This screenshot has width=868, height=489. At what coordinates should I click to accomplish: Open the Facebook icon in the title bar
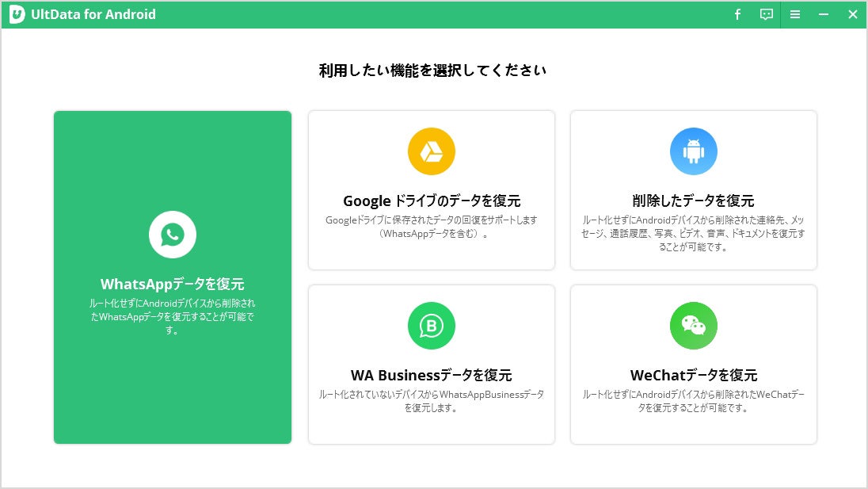(737, 14)
